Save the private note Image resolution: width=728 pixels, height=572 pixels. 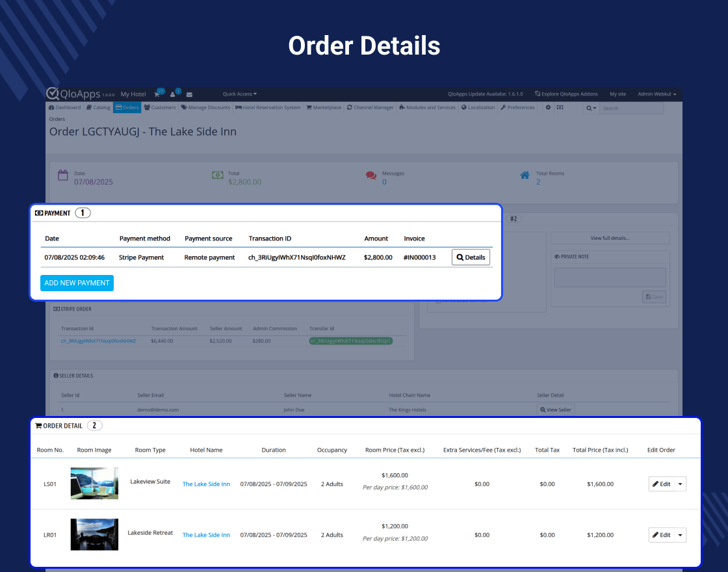pyautogui.click(x=654, y=297)
